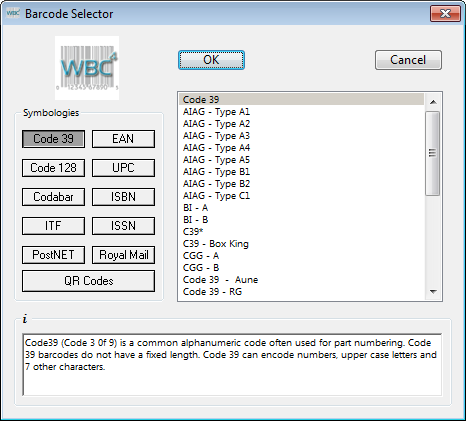Click inside the Code39 description text box

point(232,365)
